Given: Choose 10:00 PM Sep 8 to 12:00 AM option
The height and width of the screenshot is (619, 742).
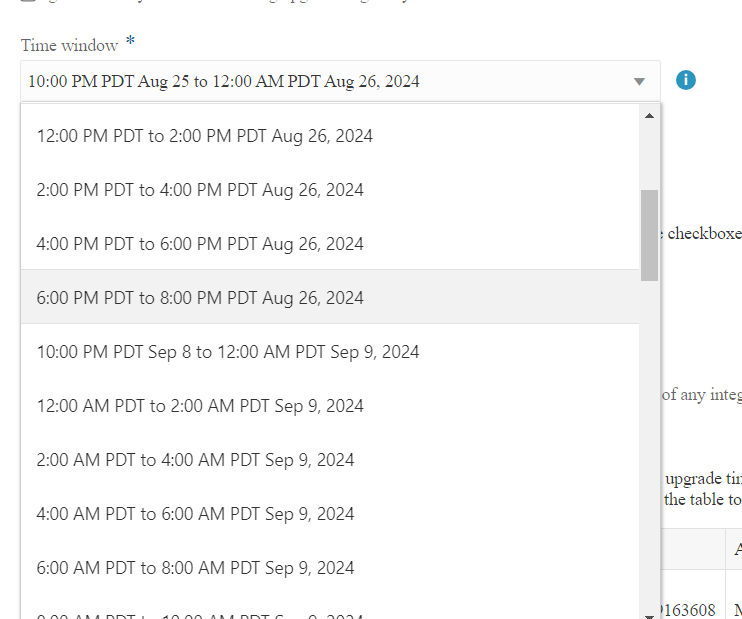Looking at the screenshot, I should point(228,352).
